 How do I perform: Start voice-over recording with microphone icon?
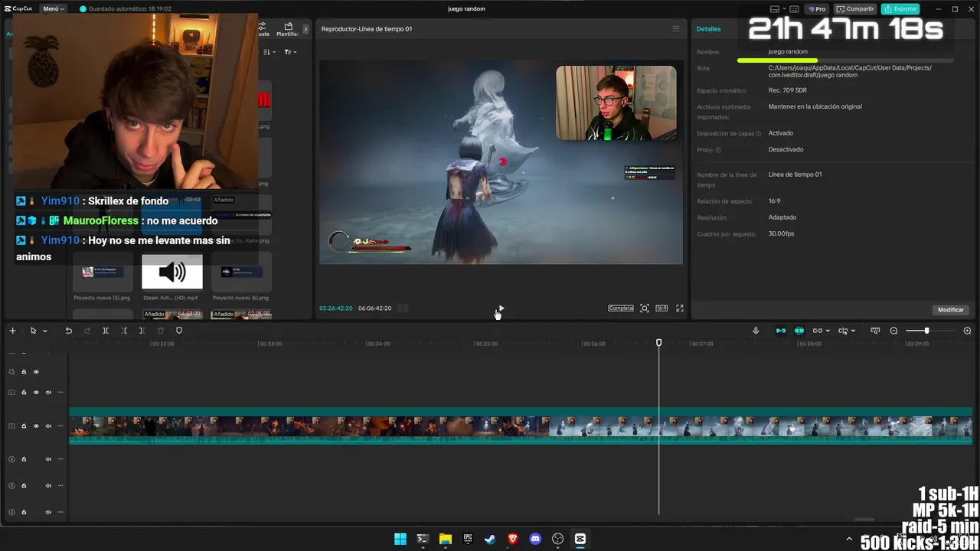point(756,331)
